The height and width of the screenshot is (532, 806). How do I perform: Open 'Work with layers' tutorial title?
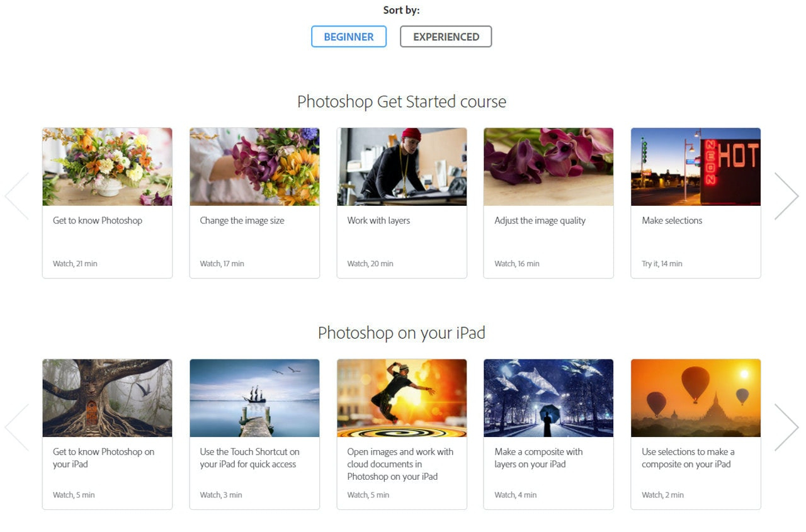pyautogui.click(x=378, y=220)
